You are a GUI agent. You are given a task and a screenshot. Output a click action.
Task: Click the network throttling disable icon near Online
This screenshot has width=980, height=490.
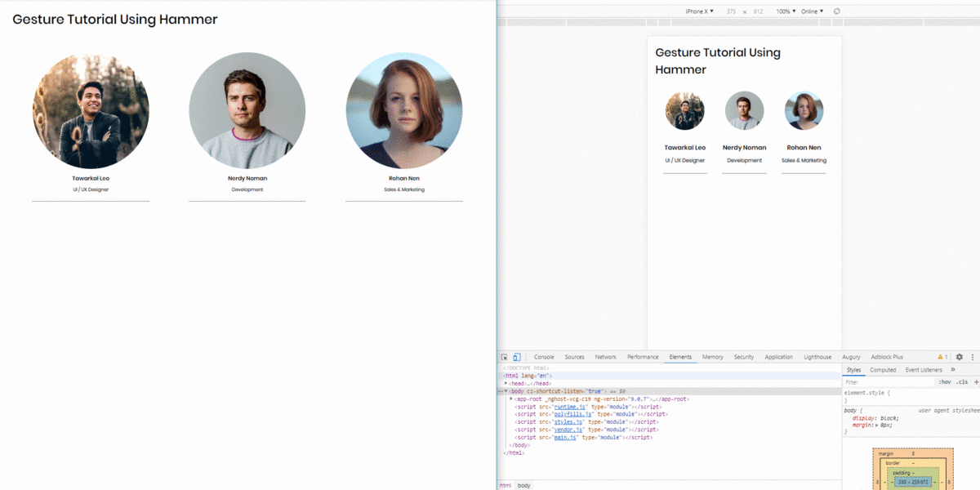tap(836, 11)
